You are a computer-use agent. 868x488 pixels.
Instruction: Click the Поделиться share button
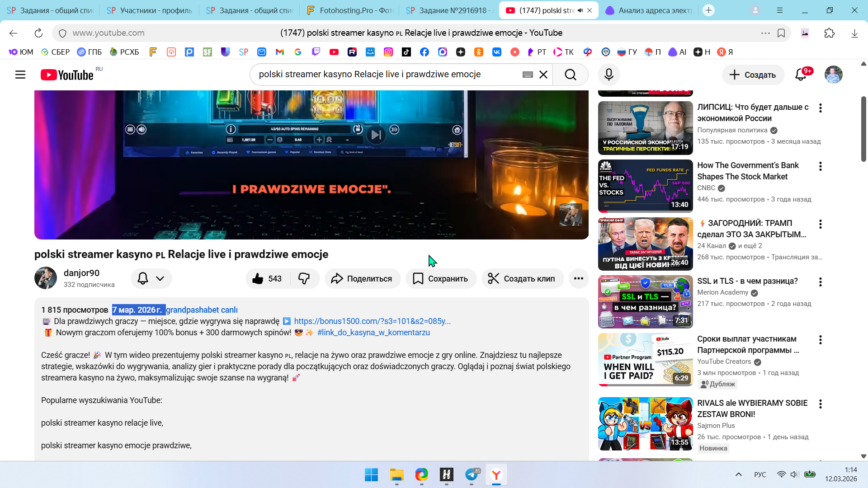click(x=362, y=278)
